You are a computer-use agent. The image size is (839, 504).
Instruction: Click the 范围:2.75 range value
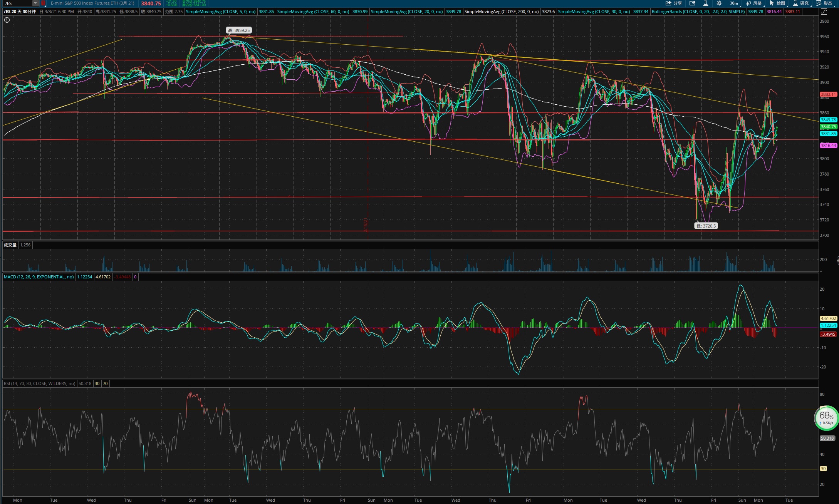pos(174,12)
